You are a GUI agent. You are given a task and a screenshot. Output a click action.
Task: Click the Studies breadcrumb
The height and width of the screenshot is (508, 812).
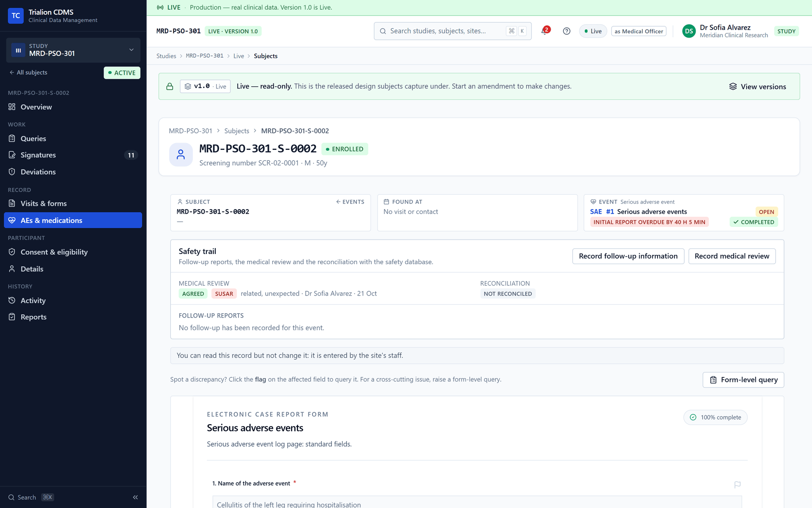click(166, 56)
